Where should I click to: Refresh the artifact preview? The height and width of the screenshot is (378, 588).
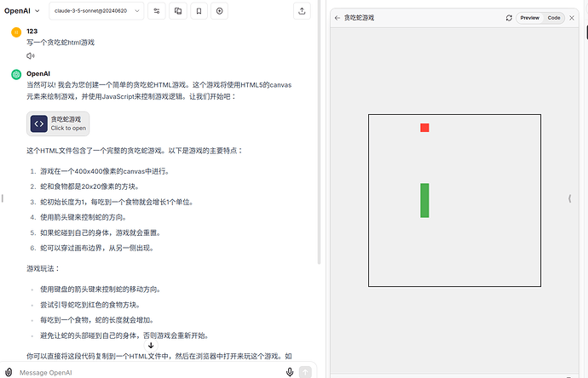click(x=509, y=18)
